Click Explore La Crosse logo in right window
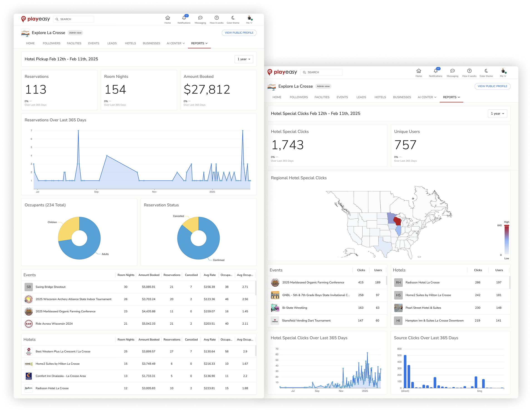 pyautogui.click(x=272, y=86)
